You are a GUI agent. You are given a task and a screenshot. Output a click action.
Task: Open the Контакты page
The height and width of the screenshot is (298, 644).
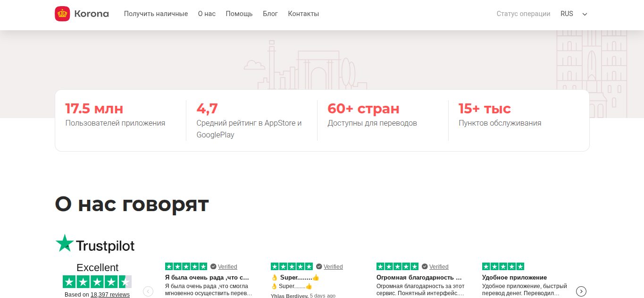click(303, 14)
